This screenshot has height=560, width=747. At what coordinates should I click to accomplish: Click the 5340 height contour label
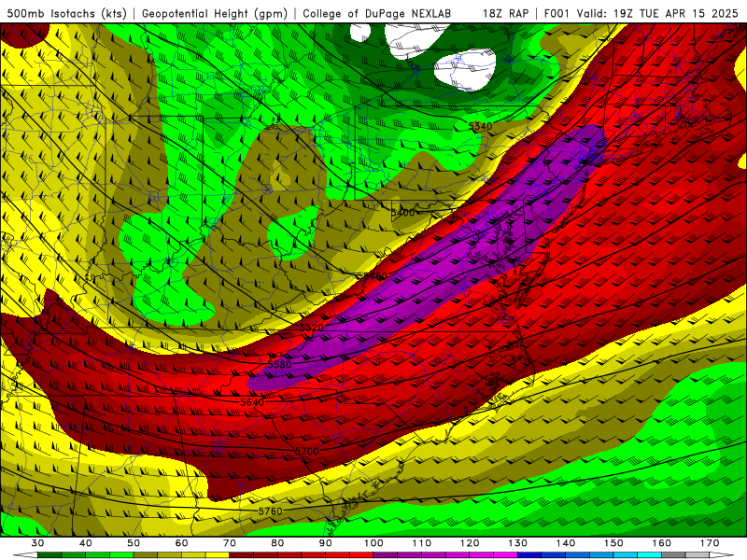pos(480,126)
